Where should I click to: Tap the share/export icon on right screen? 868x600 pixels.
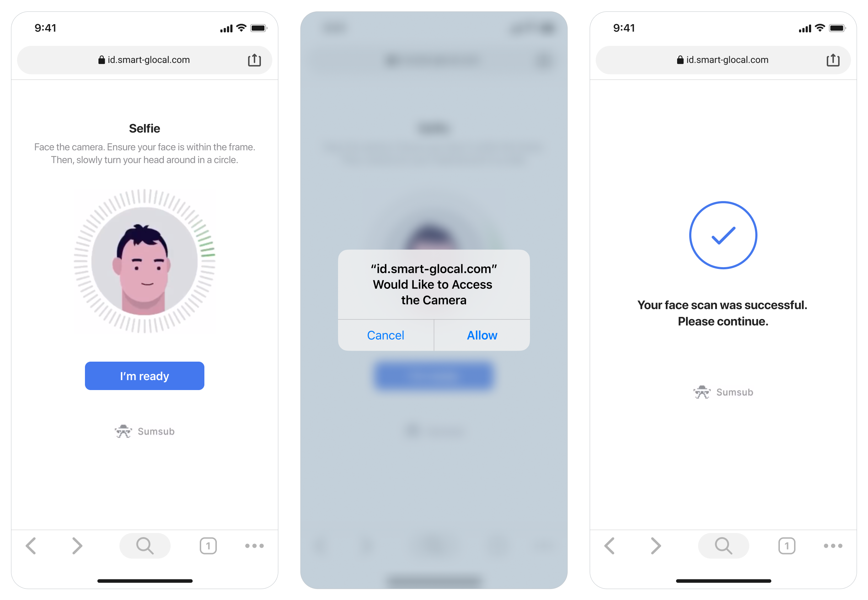click(832, 60)
